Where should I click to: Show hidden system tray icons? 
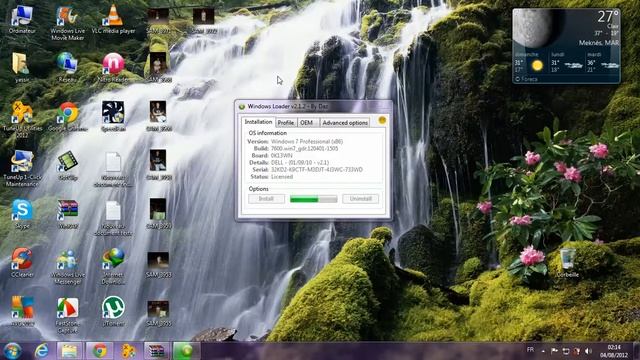[543, 351]
